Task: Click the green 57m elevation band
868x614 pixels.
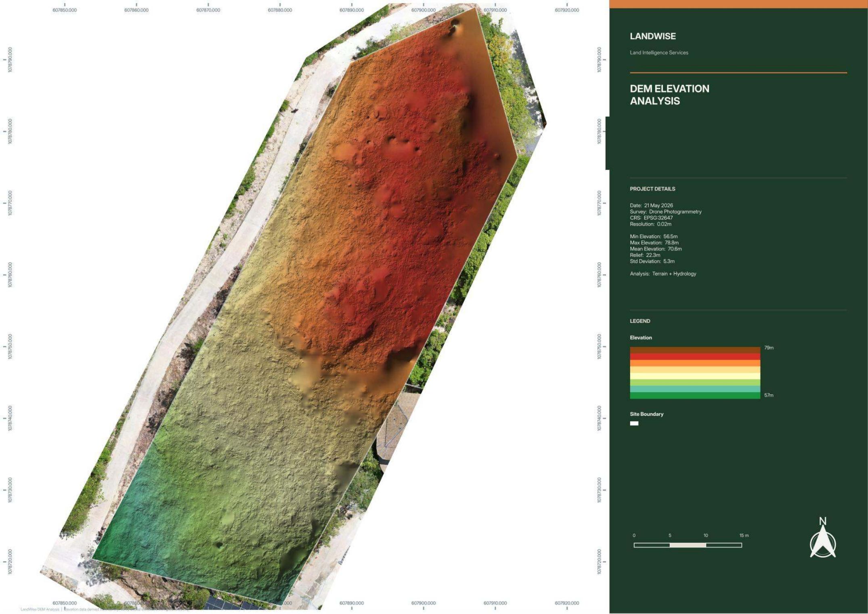Action: 695,396
